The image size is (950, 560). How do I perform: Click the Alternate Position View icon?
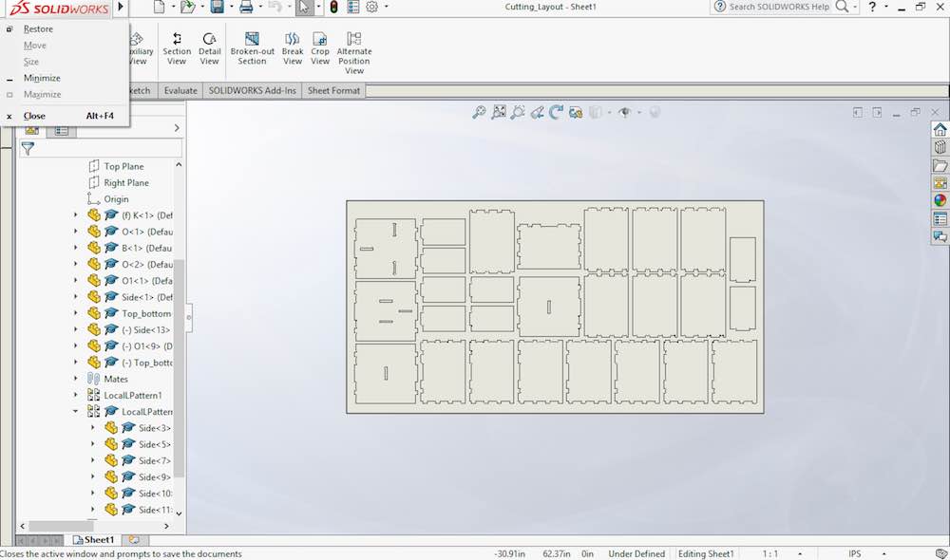[354, 53]
